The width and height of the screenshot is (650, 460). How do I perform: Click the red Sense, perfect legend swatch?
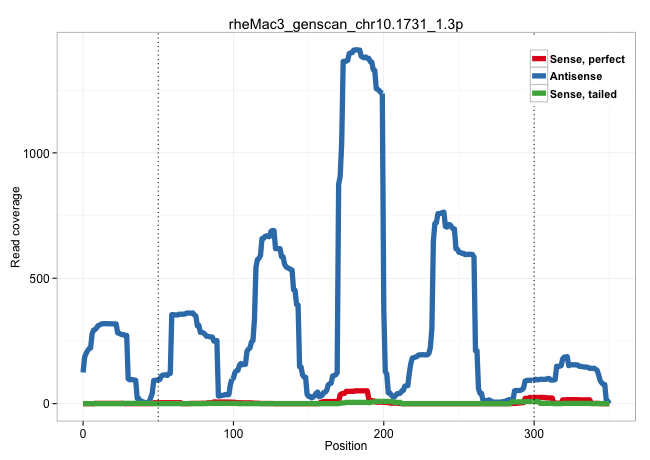(x=539, y=59)
